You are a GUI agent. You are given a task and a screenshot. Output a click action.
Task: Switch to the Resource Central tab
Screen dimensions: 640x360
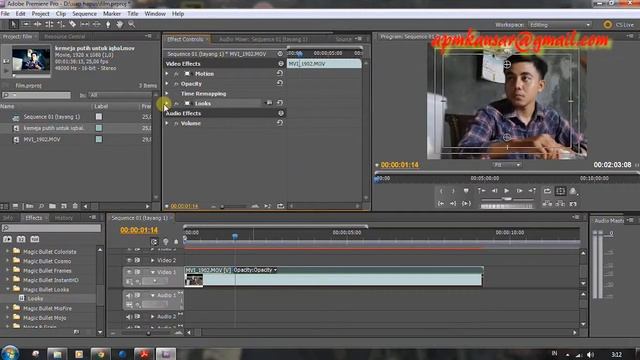click(x=64, y=37)
